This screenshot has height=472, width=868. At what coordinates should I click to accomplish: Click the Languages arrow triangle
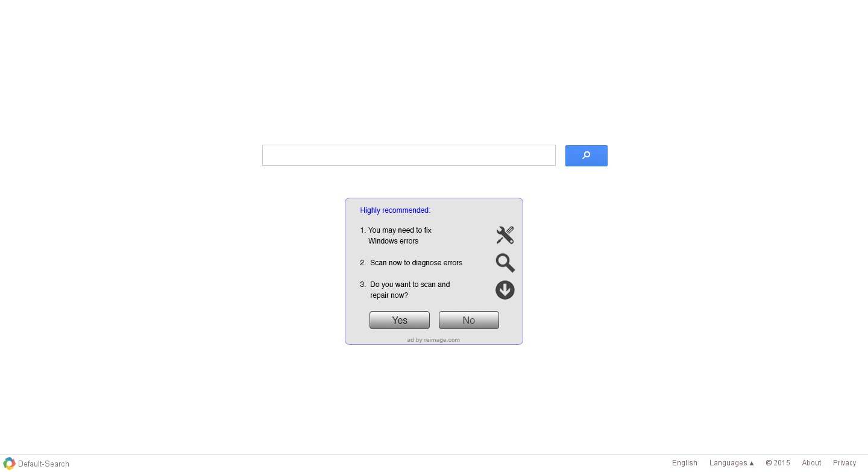[x=752, y=464]
